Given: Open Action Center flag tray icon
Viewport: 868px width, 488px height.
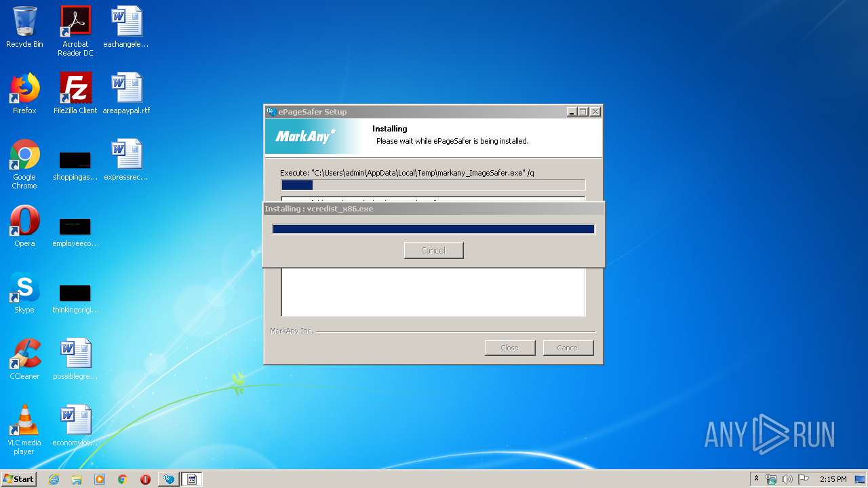Looking at the screenshot, I should click(x=804, y=479).
